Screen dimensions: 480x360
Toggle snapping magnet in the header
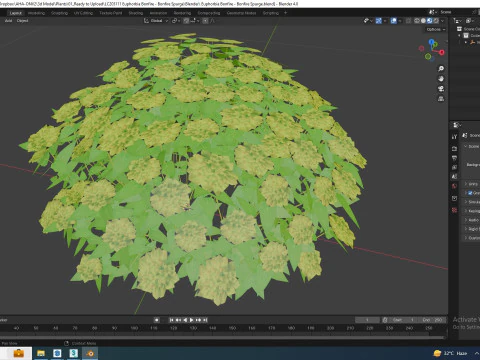[186, 21]
